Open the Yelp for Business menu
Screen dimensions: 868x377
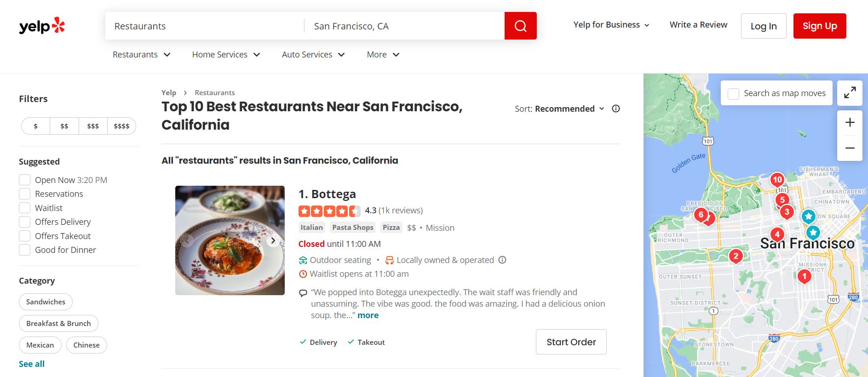click(x=611, y=24)
